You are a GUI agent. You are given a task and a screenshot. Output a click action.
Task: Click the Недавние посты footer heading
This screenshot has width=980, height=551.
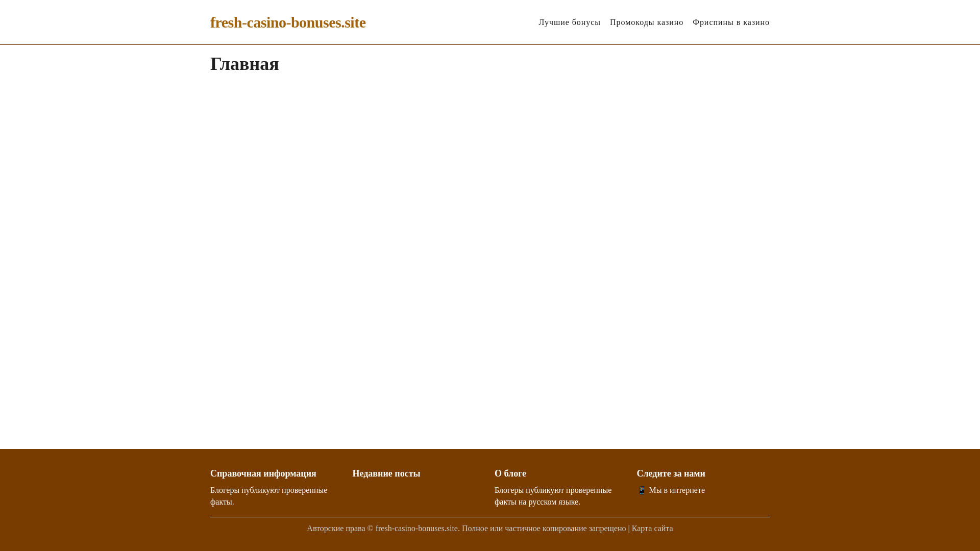[386, 473]
